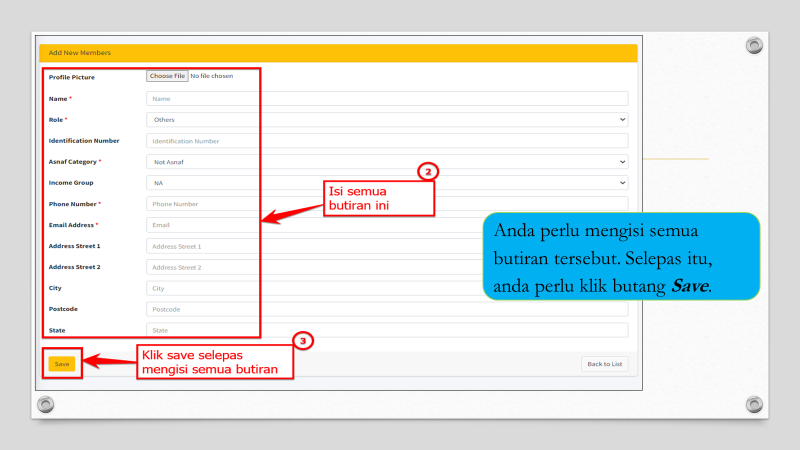Click the Add New Members header text
800x450 pixels.
(x=80, y=53)
